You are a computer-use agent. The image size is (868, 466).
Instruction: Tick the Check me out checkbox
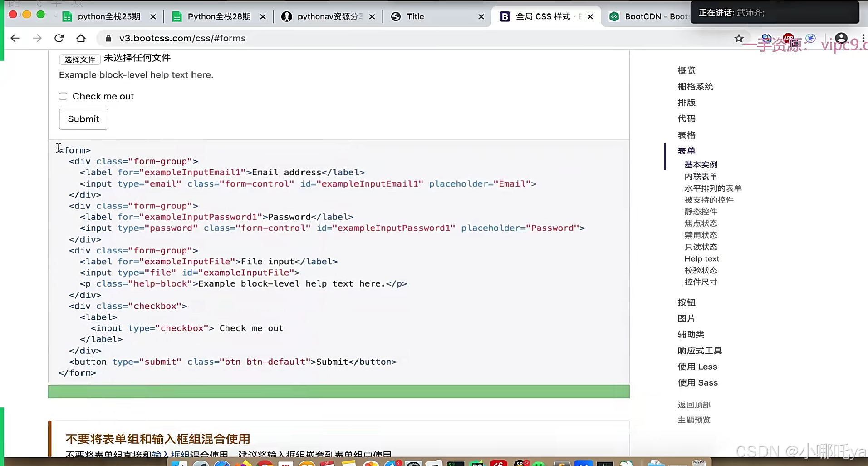click(63, 96)
